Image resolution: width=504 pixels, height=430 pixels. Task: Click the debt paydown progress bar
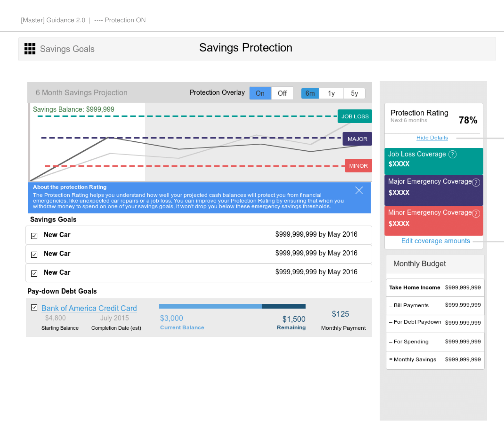coord(232,306)
